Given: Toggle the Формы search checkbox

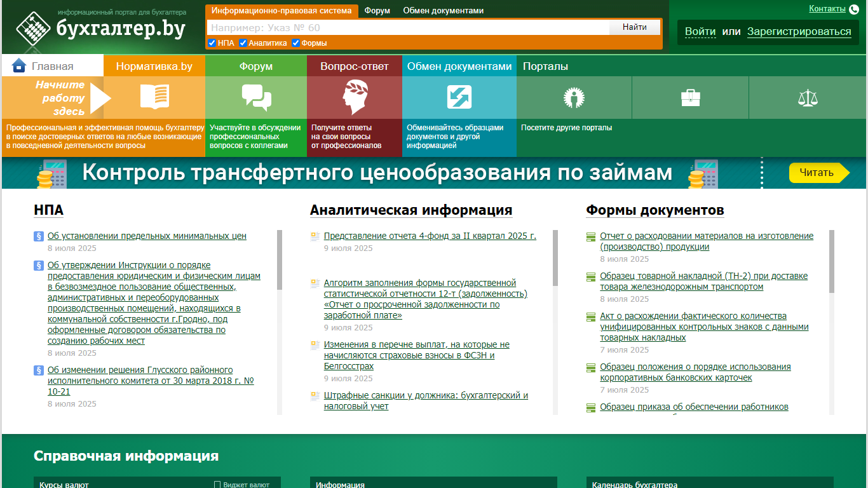Looking at the screenshot, I should tap(296, 43).
